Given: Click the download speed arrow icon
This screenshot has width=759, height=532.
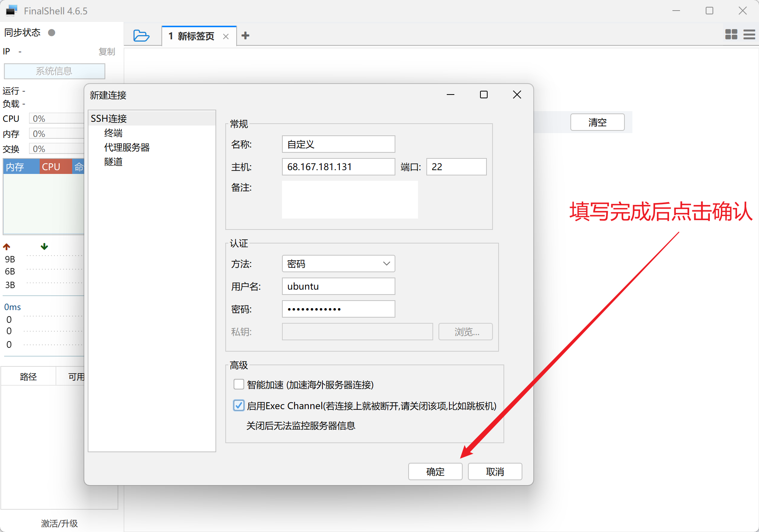Looking at the screenshot, I should (x=44, y=247).
